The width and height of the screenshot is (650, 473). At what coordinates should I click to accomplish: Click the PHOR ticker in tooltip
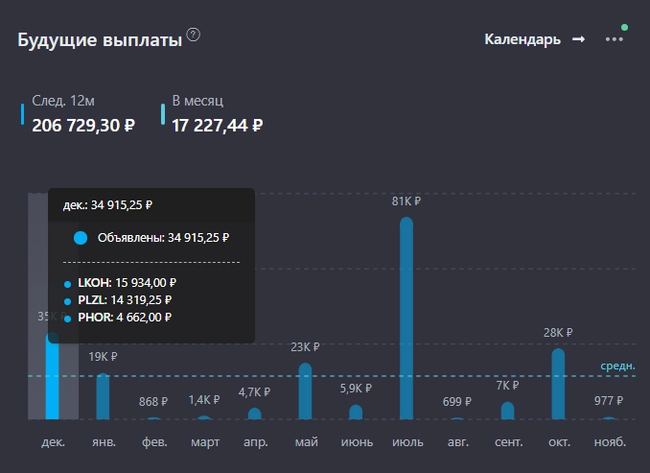click(x=94, y=317)
